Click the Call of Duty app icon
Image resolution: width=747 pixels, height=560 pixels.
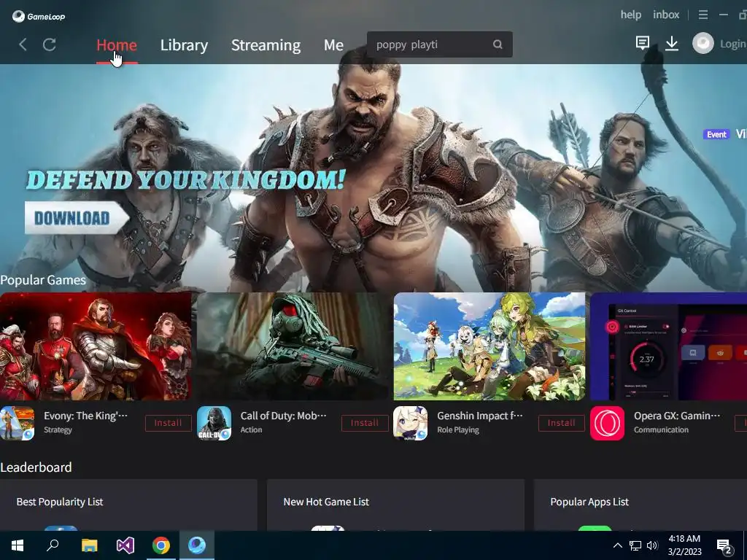pyautogui.click(x=214, y=423)
